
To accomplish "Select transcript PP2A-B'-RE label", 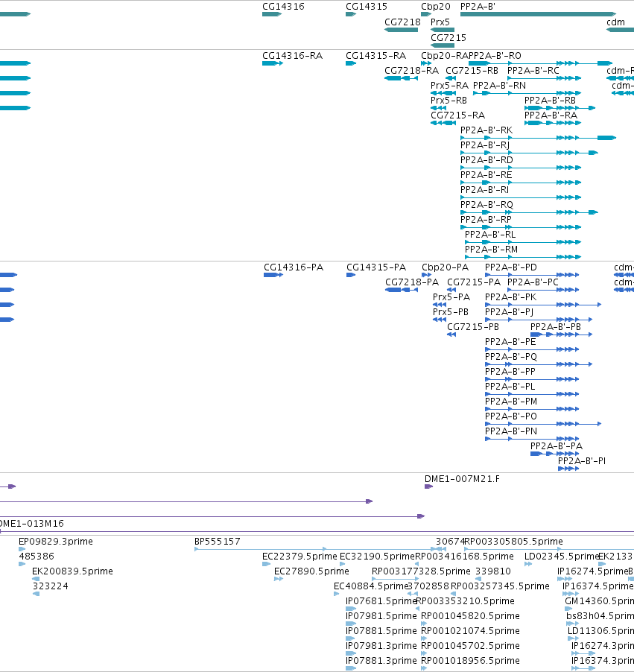I will [x=486, y=175].
